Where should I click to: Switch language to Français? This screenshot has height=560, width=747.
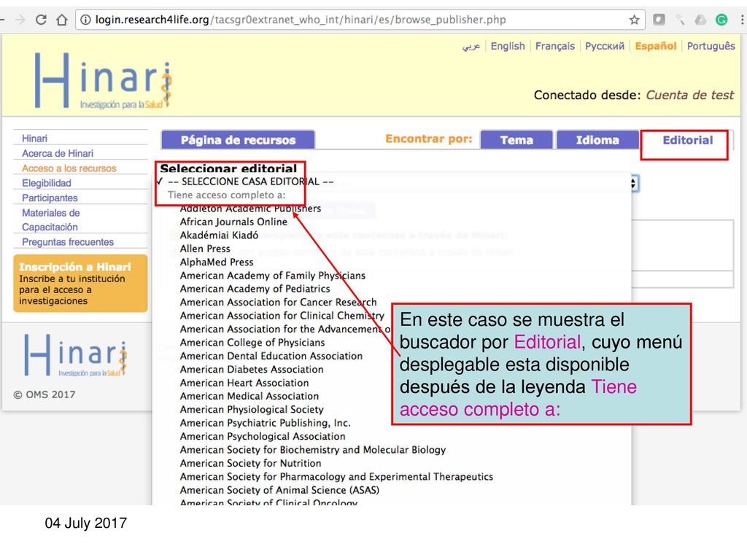click(555, 46)
